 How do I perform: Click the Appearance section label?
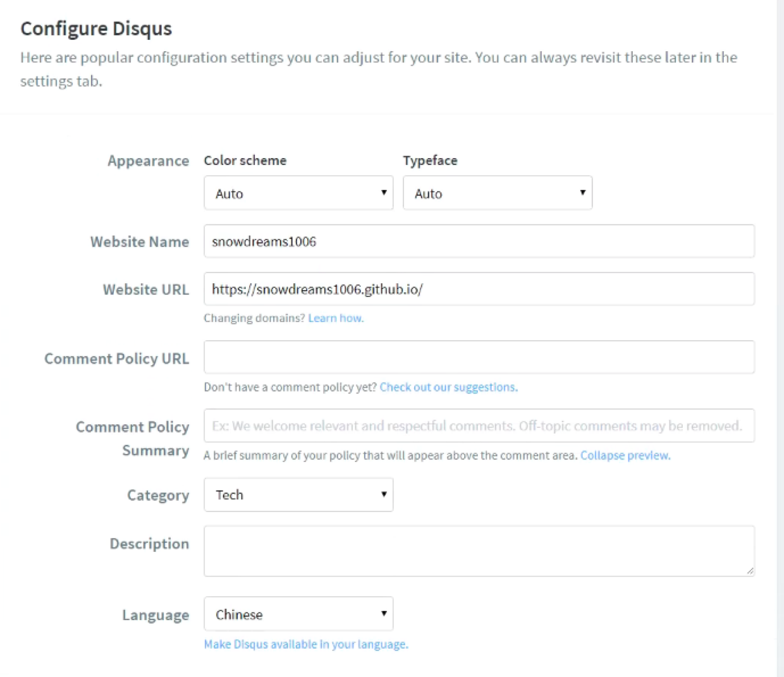[148, 161]
